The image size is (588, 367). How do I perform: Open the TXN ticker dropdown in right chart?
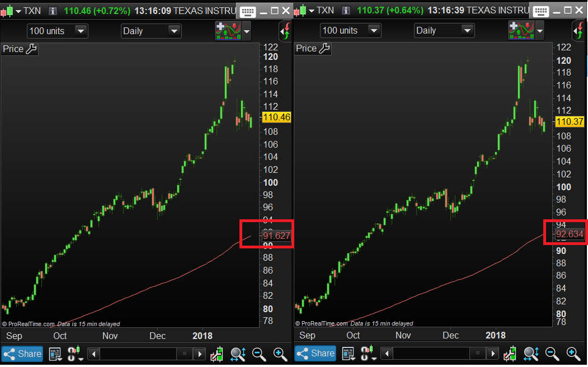[x=311, y=11]
